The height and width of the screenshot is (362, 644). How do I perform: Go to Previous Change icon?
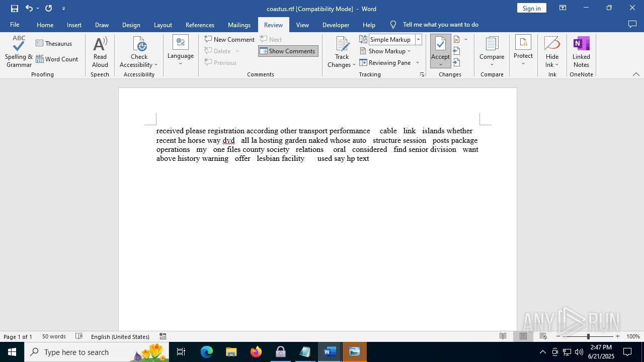click(x=457, y=51)
